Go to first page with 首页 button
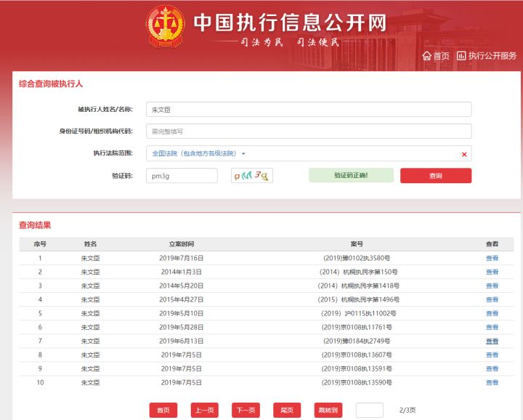 tap(163, 410)
